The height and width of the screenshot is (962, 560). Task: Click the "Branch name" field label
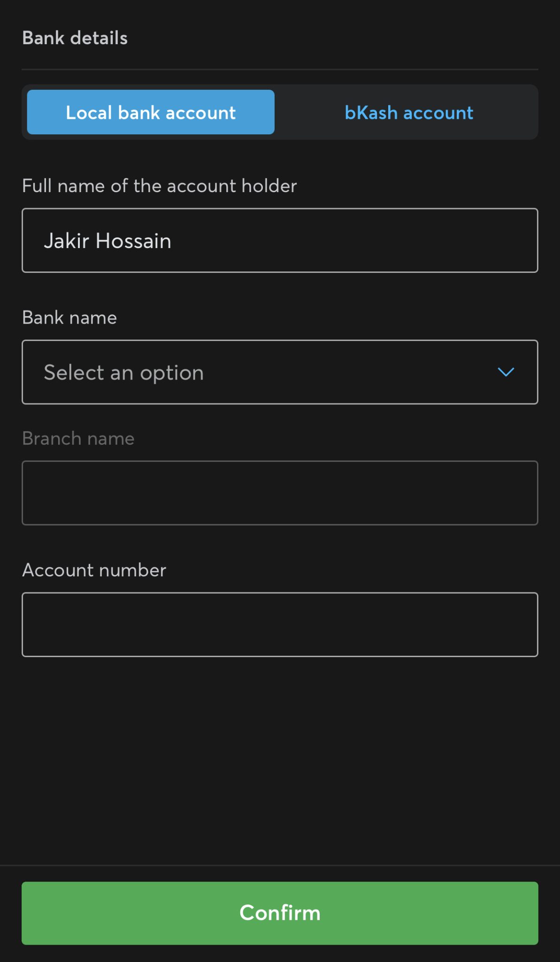click(78, 439)
